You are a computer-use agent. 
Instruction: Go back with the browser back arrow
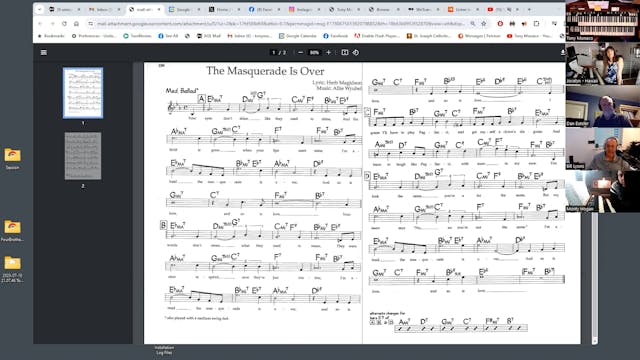pyautogui.click(x=40, y=24)
